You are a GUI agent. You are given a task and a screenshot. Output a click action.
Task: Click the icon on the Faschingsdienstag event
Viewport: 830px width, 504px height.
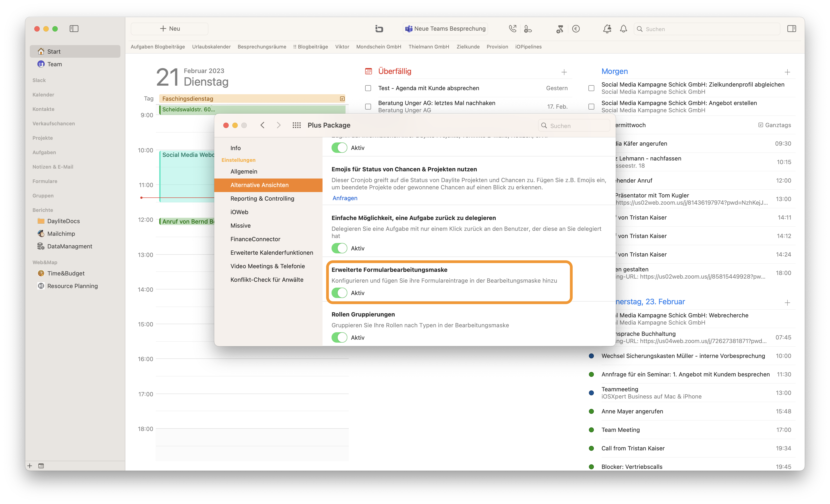342,99
